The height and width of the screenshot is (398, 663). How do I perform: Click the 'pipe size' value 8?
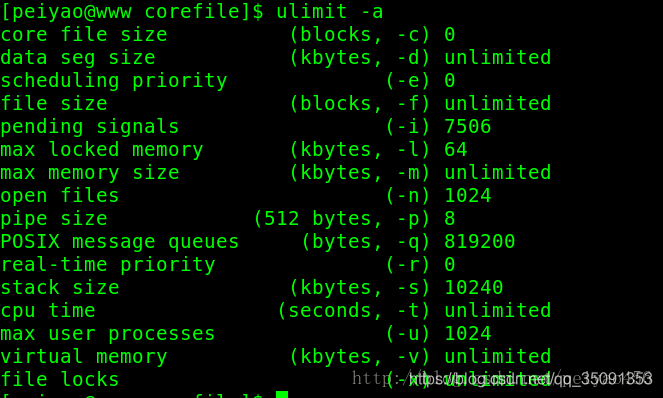(450, 219)
